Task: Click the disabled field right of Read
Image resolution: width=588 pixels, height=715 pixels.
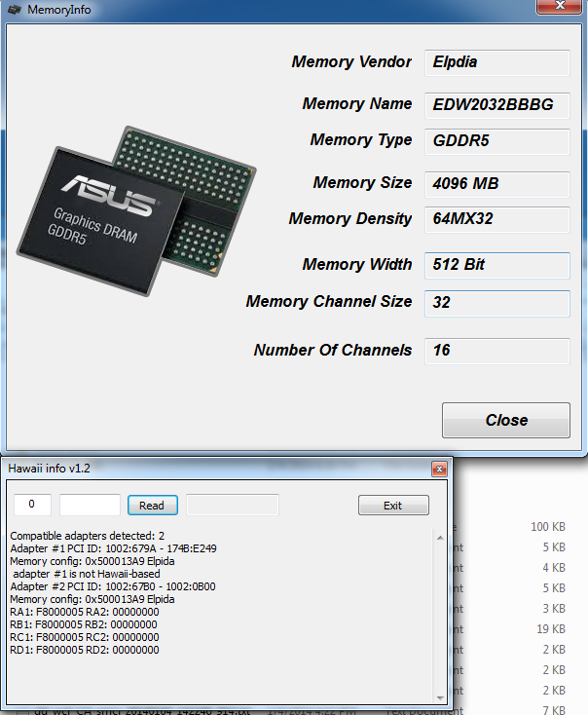Action: [x=233, y=505]
